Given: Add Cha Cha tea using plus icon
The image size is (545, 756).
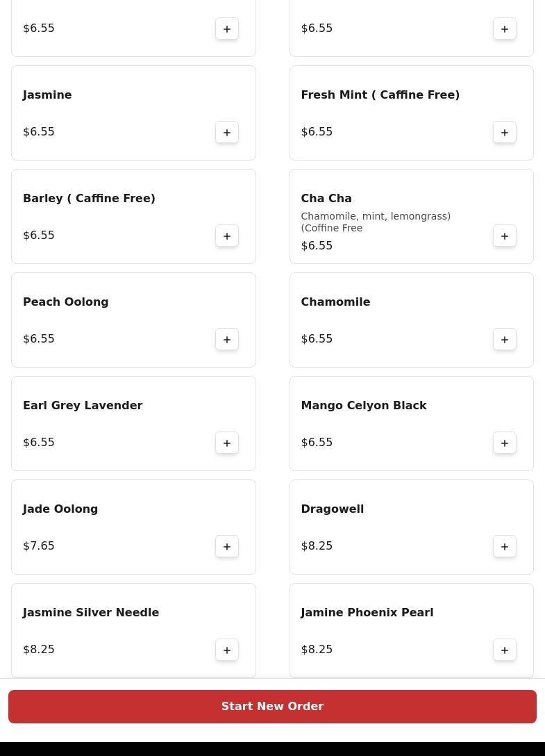Looking at the screenshot, I should click(505, 236).
